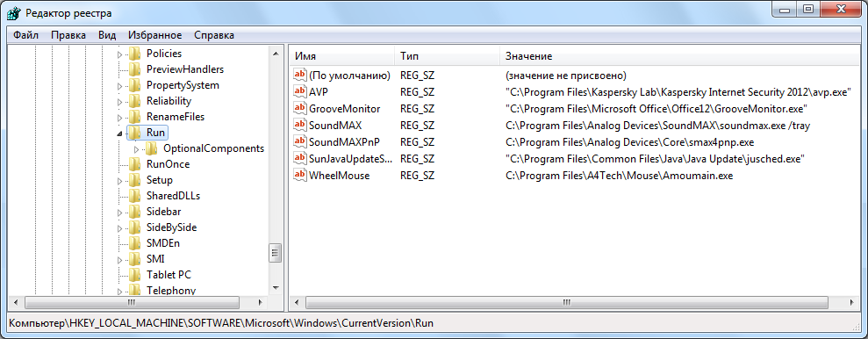Click the Registry Editor app icon in title bar
The image size is (868, 339).
pos(14,12)
